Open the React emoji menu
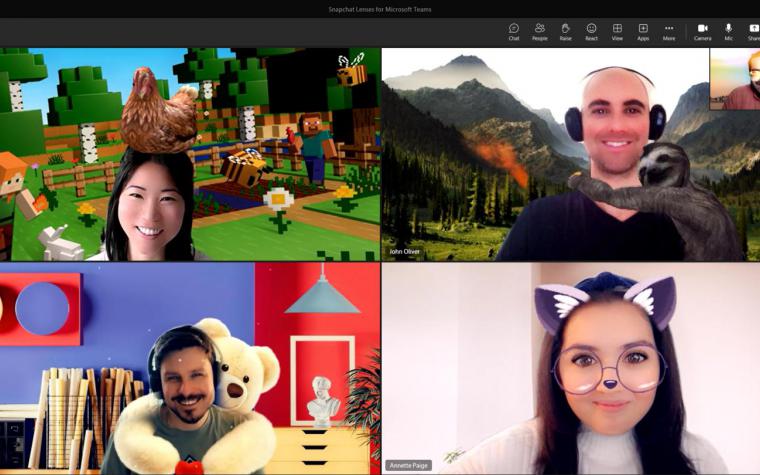760x475 pixels. 591,32
